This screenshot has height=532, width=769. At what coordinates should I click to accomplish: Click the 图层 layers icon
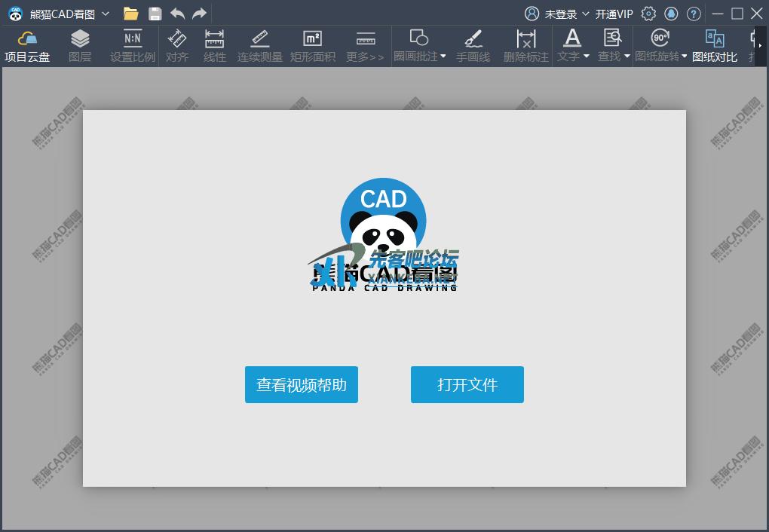click(80, 46)
